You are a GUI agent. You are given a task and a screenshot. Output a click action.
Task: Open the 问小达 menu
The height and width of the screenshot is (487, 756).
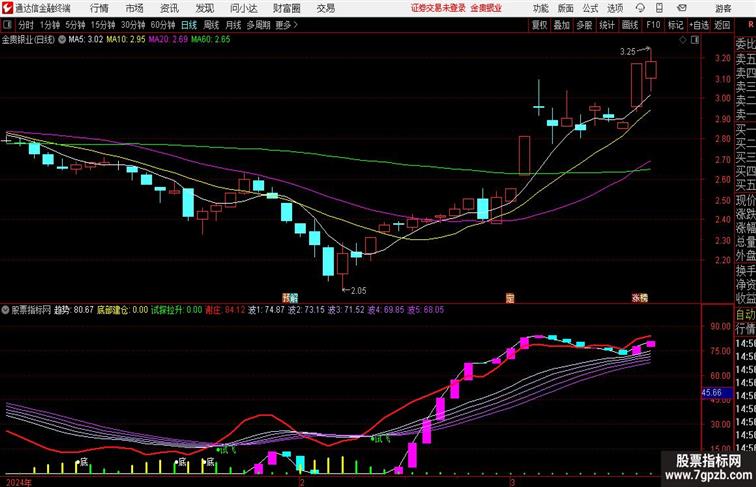(243, 8)
